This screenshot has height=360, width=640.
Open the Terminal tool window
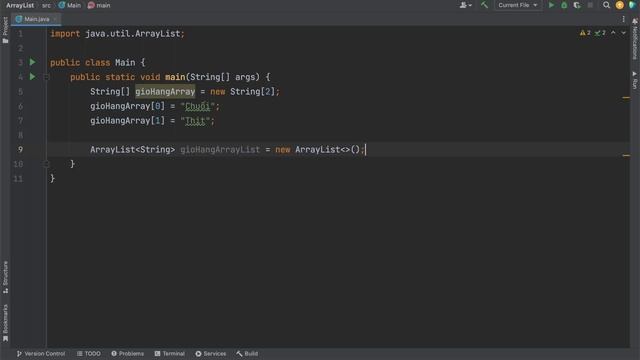[x=169, y=353]
